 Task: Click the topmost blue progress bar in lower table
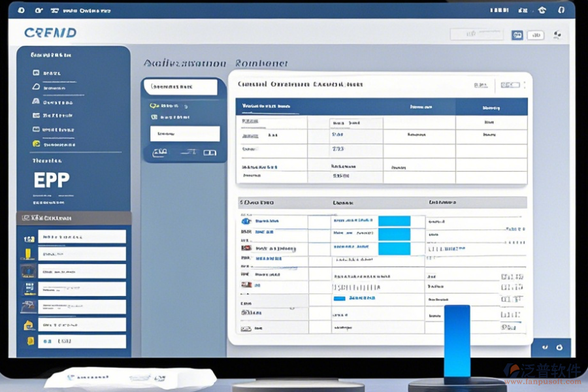click(394, 221)
